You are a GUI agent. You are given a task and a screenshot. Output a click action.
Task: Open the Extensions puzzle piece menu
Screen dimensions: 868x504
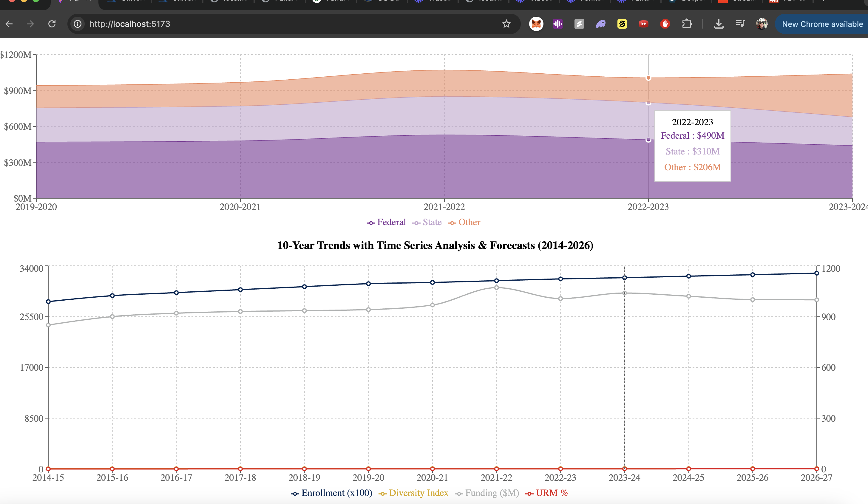click(687, 24)
